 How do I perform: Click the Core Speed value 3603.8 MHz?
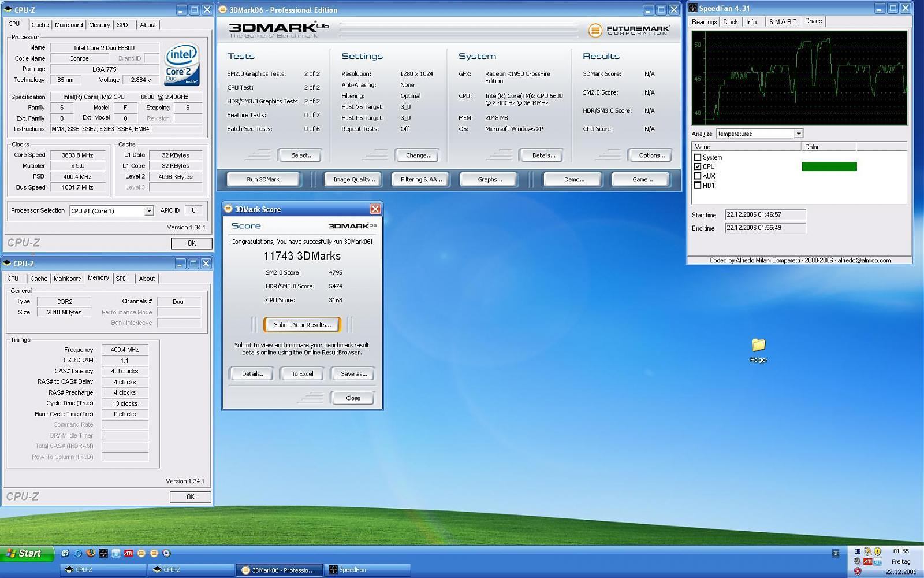(x=77, y=155)
